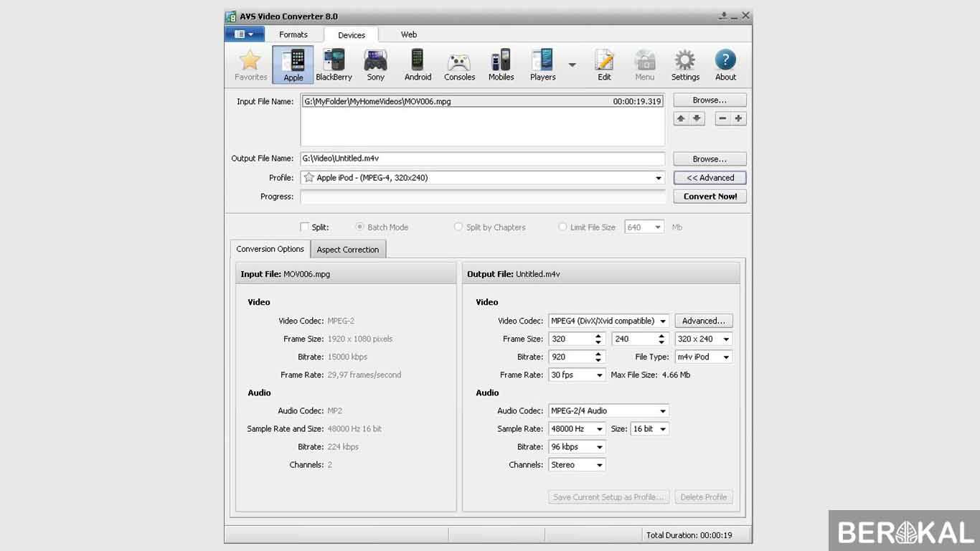
Task: Select the BlackBerry devices icon
Action: tap(334, 65)
